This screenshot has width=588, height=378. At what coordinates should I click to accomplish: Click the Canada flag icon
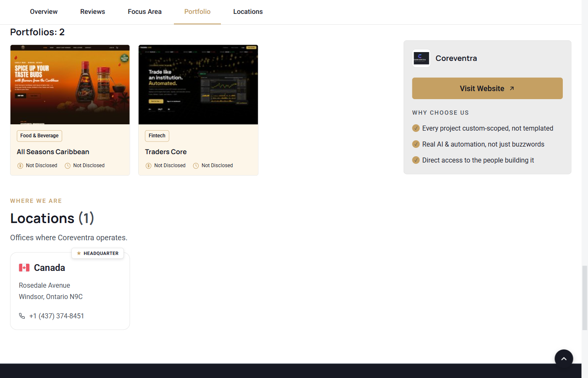(24, 268)
